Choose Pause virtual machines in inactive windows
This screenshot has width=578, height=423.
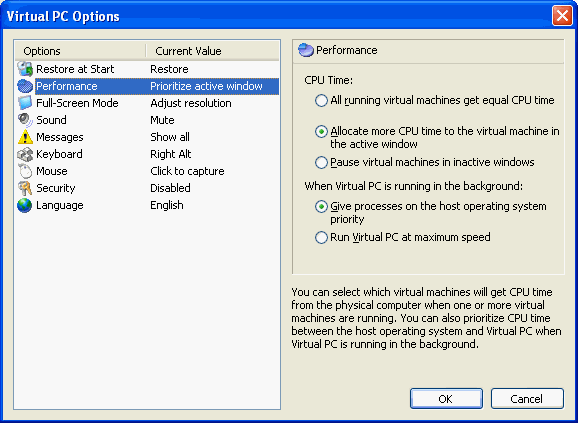pyautogui.click(x=321, y=162)
